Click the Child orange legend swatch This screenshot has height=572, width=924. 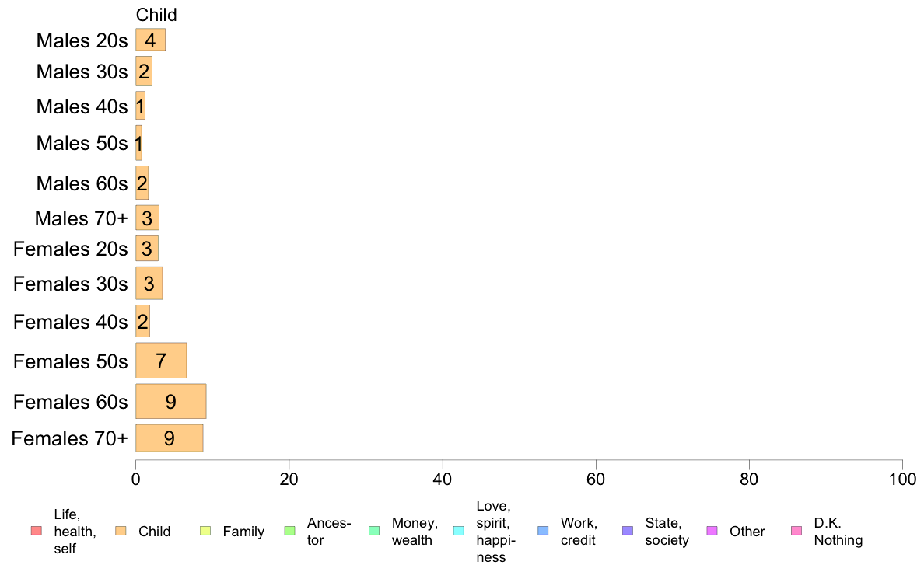click(121, 532)
